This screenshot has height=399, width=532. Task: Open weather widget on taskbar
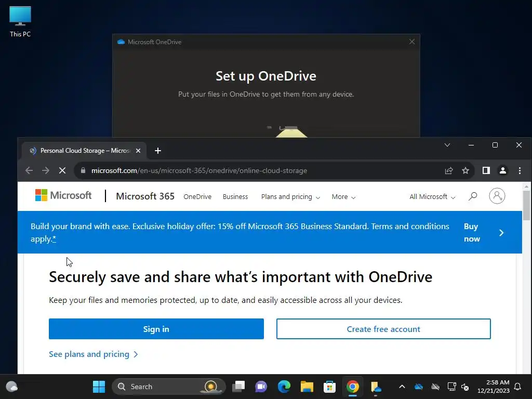pos(12,387)
